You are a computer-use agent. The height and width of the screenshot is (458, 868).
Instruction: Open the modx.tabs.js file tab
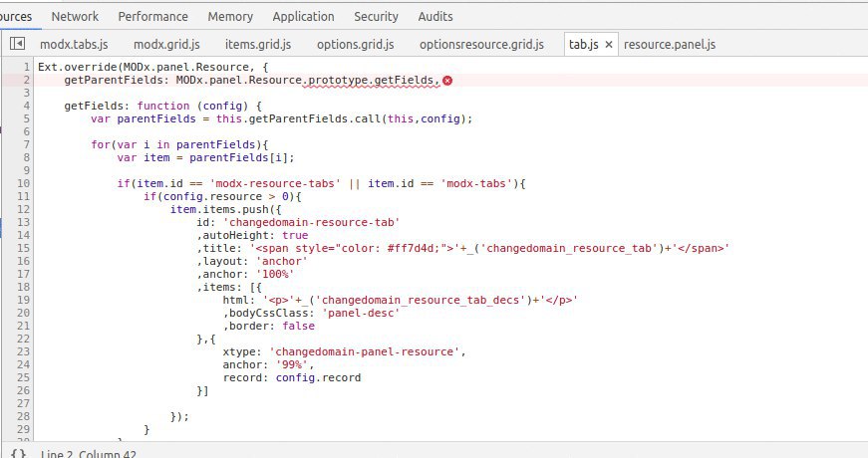pos(74,44)
